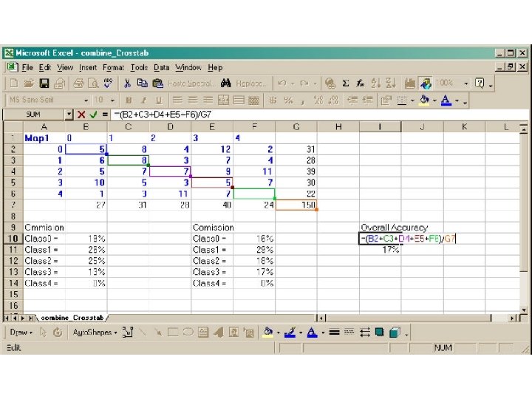Open the Data menu
The image size is (532, 399).
[162, 67]
